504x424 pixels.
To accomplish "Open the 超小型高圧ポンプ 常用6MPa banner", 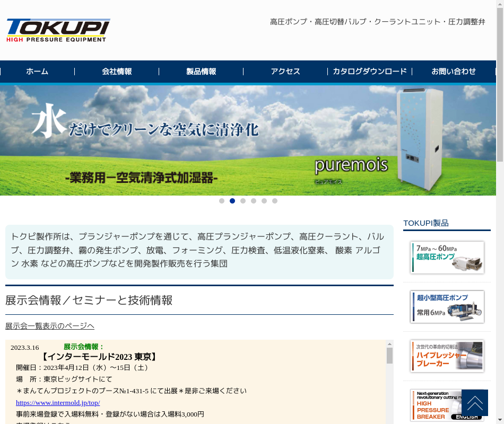I will [x=447, y=307].
